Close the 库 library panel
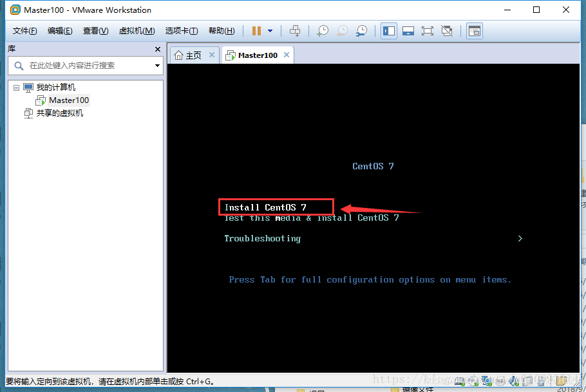The width and height of the screenshot is (586, 392). pyautogui.click(x=158, y=50)
